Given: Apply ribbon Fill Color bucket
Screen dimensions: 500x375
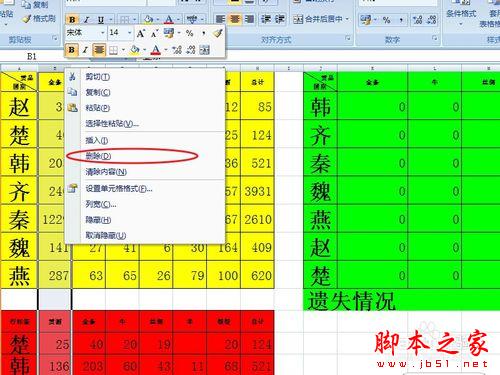Looking at the screenshot, I should pos(148,20).
